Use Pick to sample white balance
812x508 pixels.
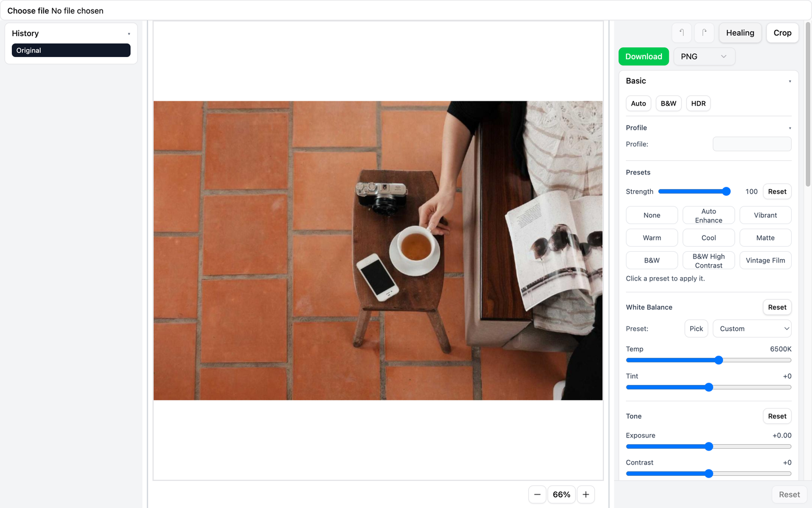(696, 328)
